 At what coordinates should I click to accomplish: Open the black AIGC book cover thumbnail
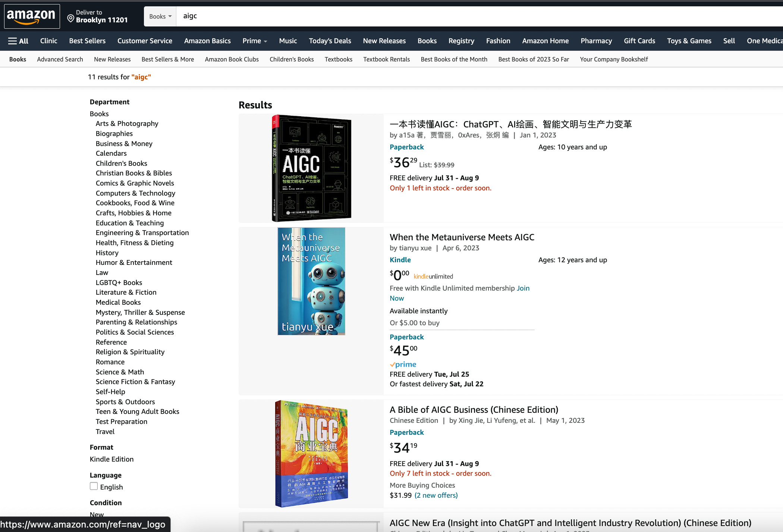pyautogui.click(x=311, y=168)
